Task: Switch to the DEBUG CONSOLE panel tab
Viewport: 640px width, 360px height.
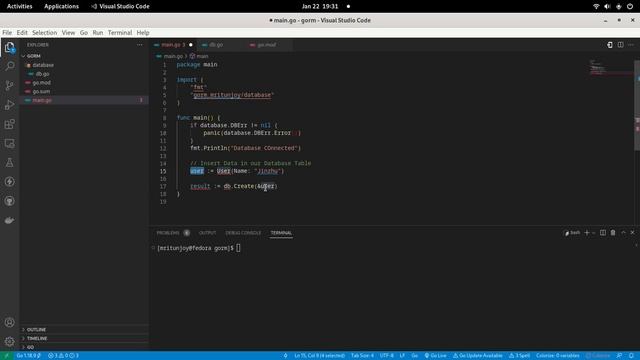Action: tap(243, 233)
